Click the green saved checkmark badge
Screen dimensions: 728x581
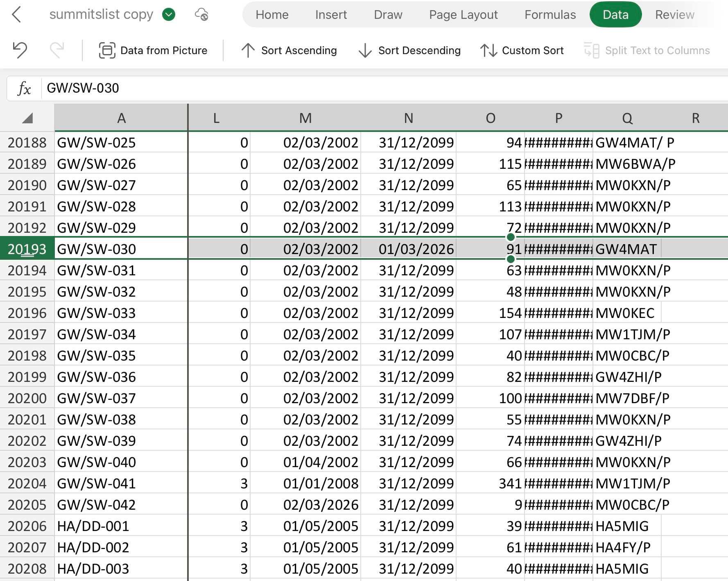pyautogui.click(x=169, y=14)
